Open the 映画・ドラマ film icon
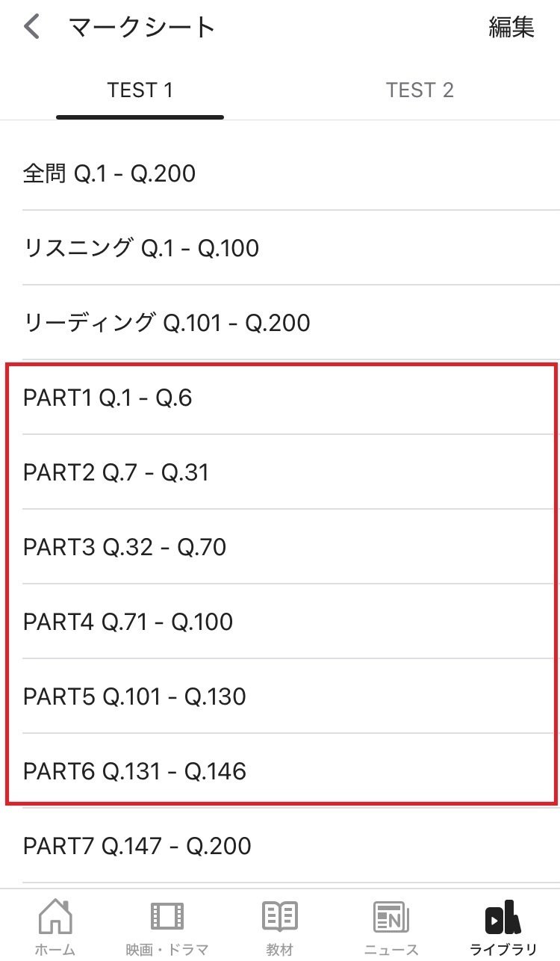The width and height of the screenshot is (560, 961). (x=167, y=916)
